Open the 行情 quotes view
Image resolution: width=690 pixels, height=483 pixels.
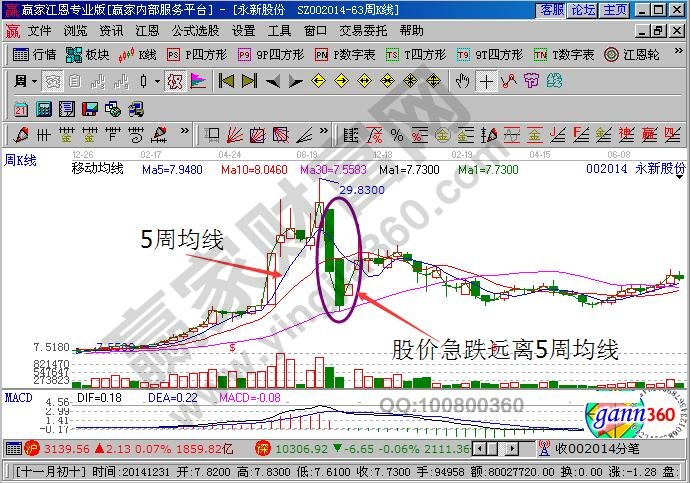(x=34, y=55)
